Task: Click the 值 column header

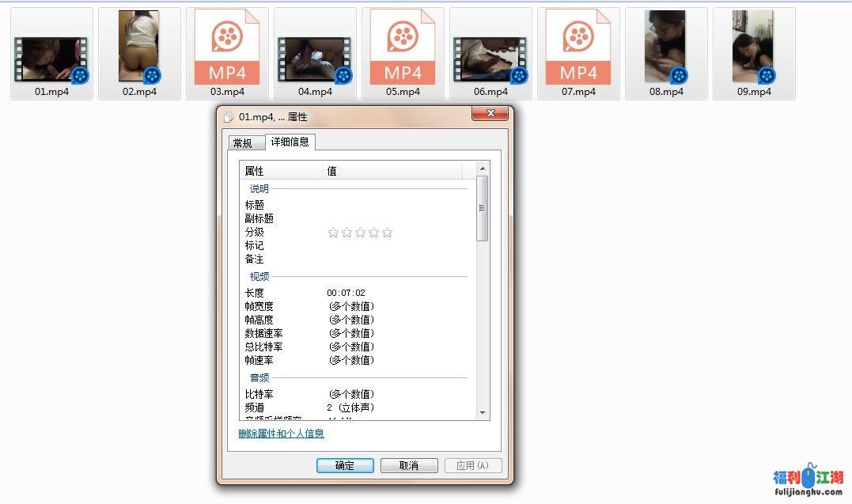Action: coord(392,171)
